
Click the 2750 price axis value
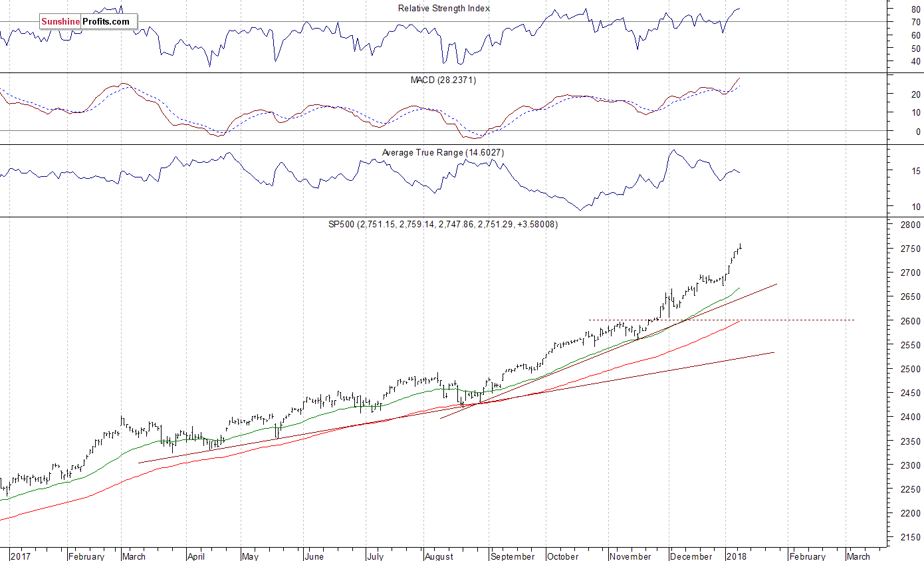[911, 249]
